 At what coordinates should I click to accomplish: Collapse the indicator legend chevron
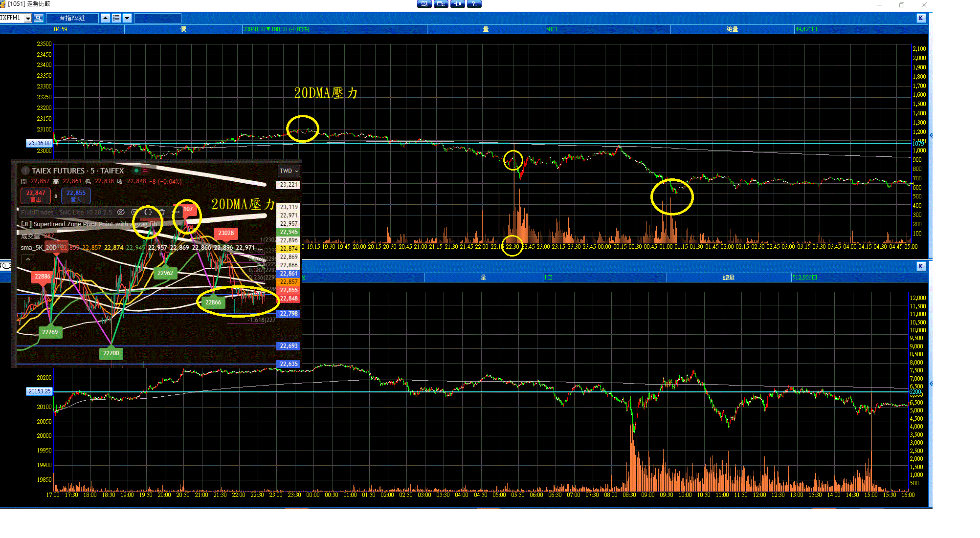pos(28,259)
